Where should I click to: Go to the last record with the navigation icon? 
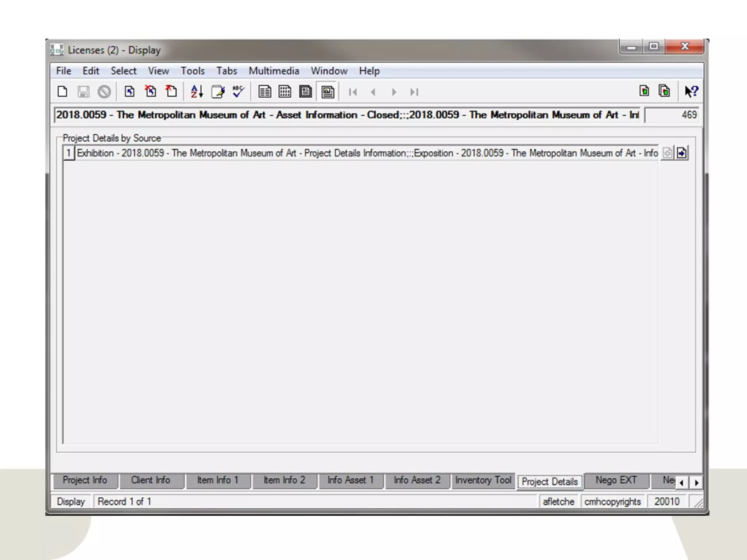pos(414,92)
